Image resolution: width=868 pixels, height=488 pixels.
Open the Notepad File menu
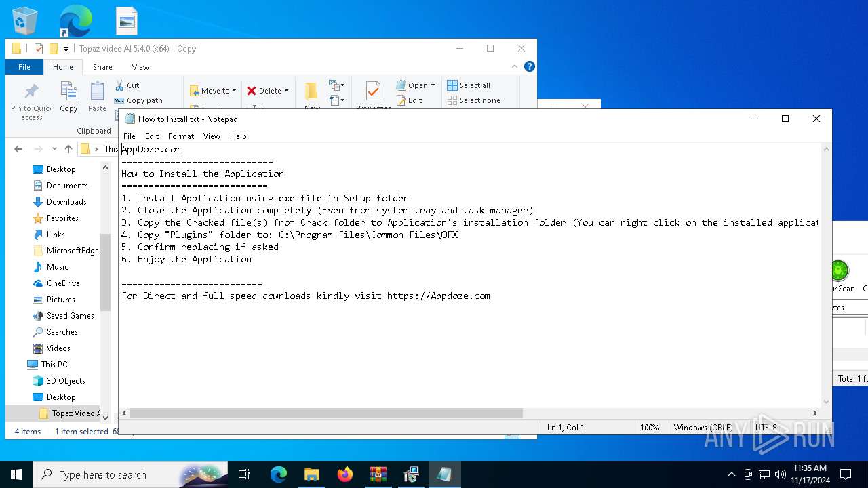point(129,136)
